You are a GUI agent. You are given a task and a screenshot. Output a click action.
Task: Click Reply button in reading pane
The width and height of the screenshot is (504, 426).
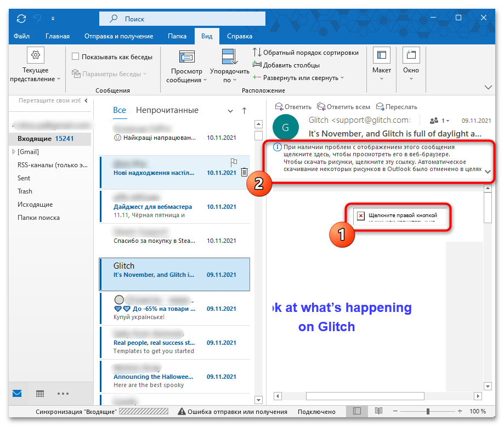(293, 107)
